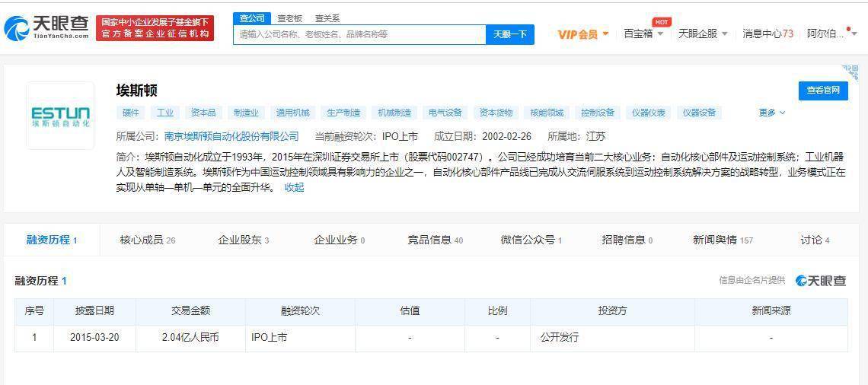Click the 2.04亿人民币 amount cell
Screen dimensions: 868x385
190,337
